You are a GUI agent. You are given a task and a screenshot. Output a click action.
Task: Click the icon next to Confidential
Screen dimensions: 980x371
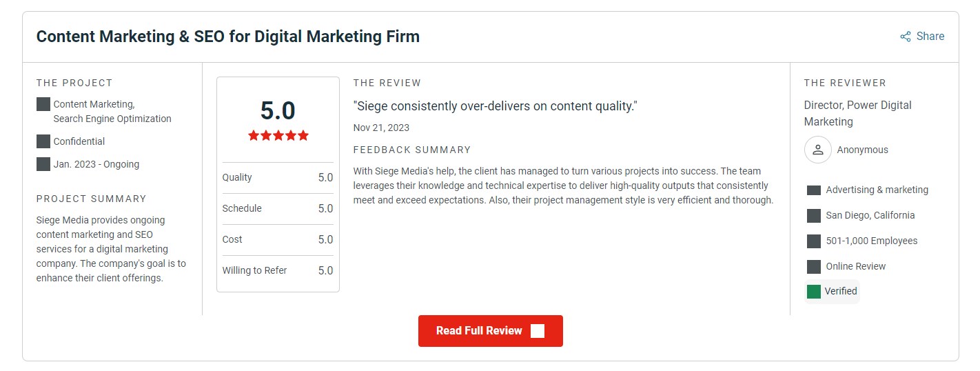(43, 141)
